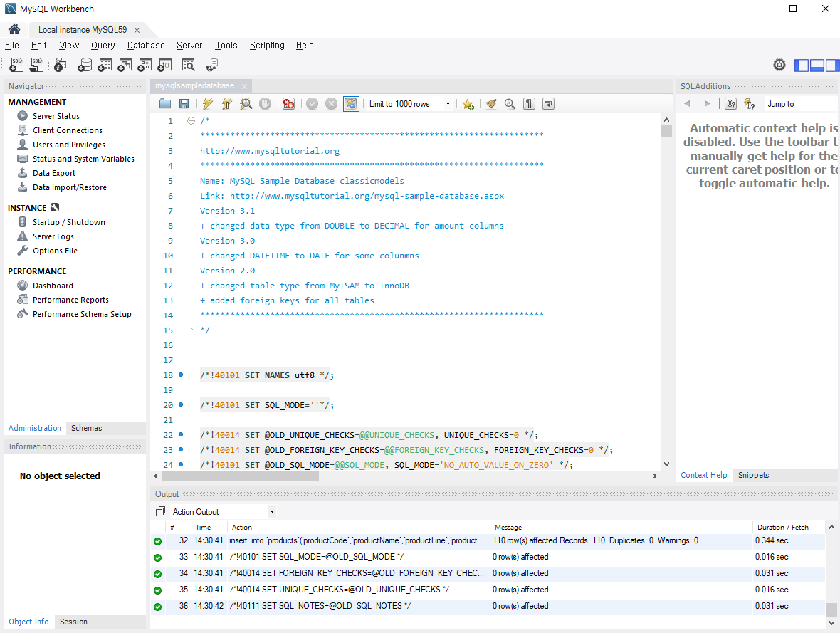Execute the script with lightning bolt icon
The image size is (840, 633).
click(207, 104)
